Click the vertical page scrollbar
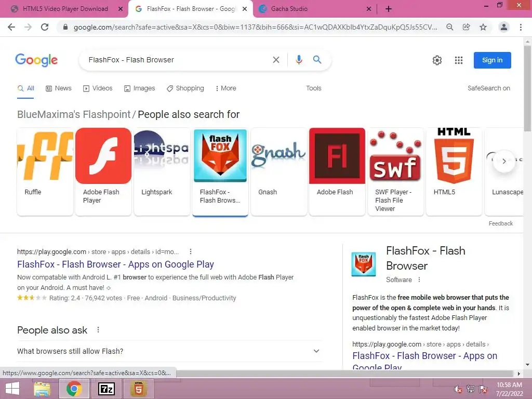The width and height of the screenshot is (532, 399). pyautogui.click(x=527, y=88)
